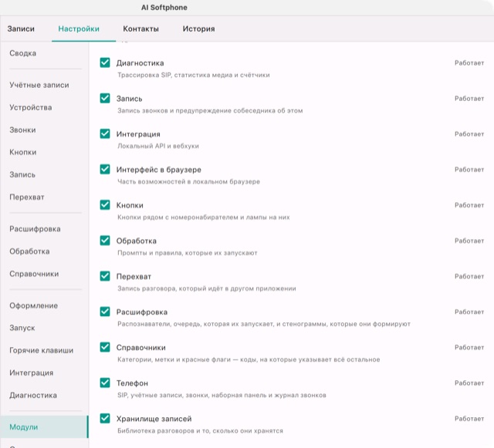Go to Расшифровка sidebar section

click(x=35, y=229)
